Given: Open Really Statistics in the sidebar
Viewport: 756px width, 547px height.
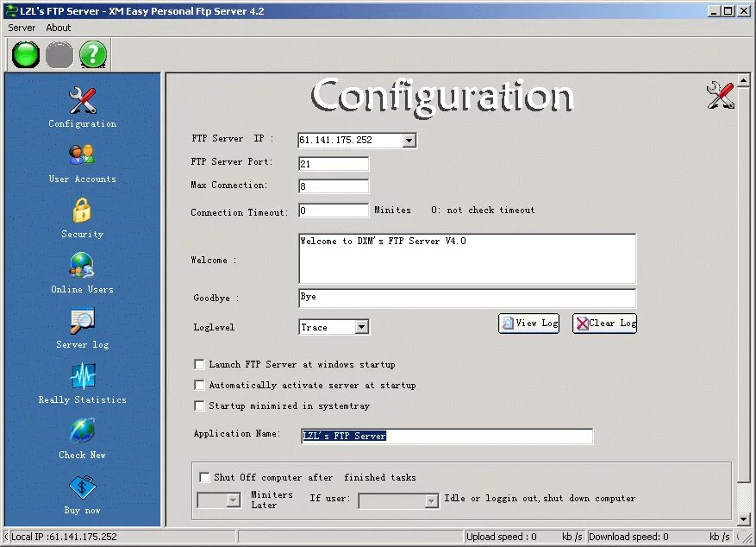Looking at the screenshot, I should click(x=82, y=376).
